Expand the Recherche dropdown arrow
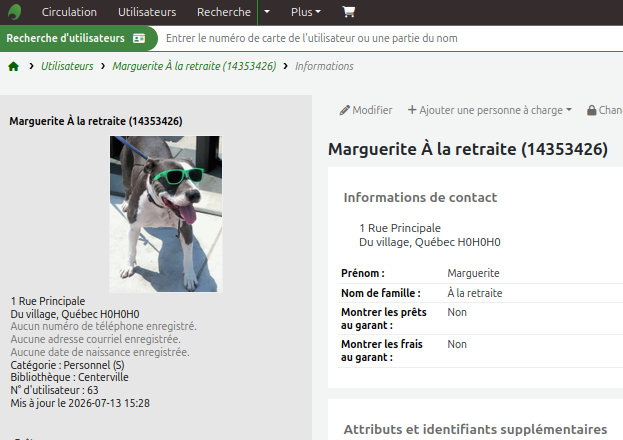Viewport: 623px width, 440px height. [267, 12]
